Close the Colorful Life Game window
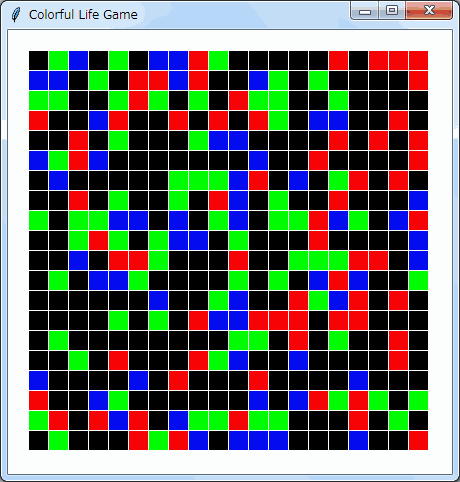 tap(429, 11)
